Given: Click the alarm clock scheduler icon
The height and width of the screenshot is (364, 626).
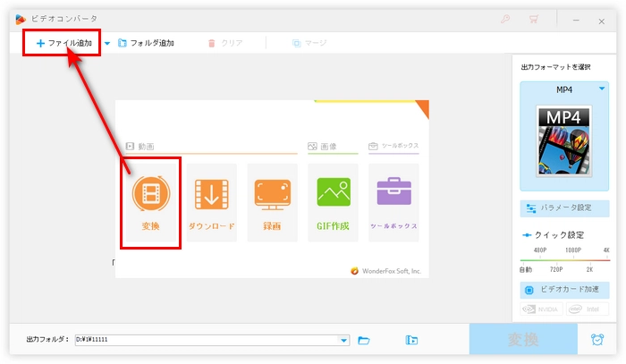Looking at the screenshot, I should (x=596, y=340).
